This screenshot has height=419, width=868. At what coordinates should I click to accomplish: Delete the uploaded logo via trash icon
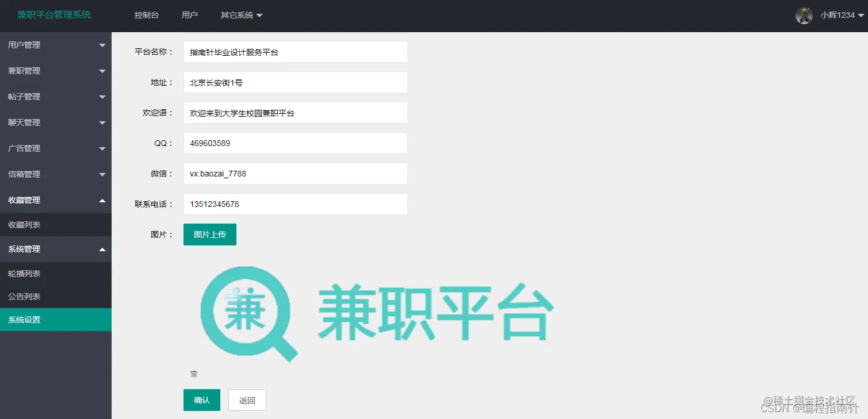[194, 374]
